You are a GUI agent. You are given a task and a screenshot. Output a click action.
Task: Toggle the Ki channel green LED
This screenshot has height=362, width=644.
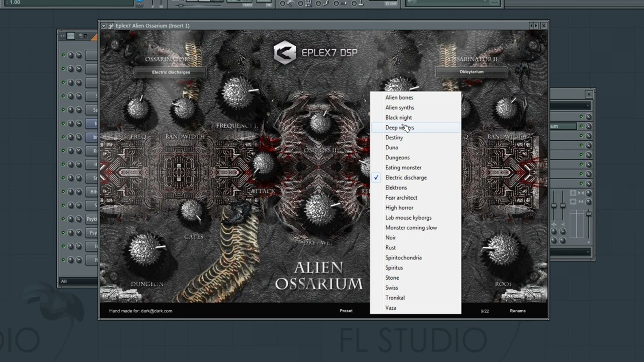63,150
